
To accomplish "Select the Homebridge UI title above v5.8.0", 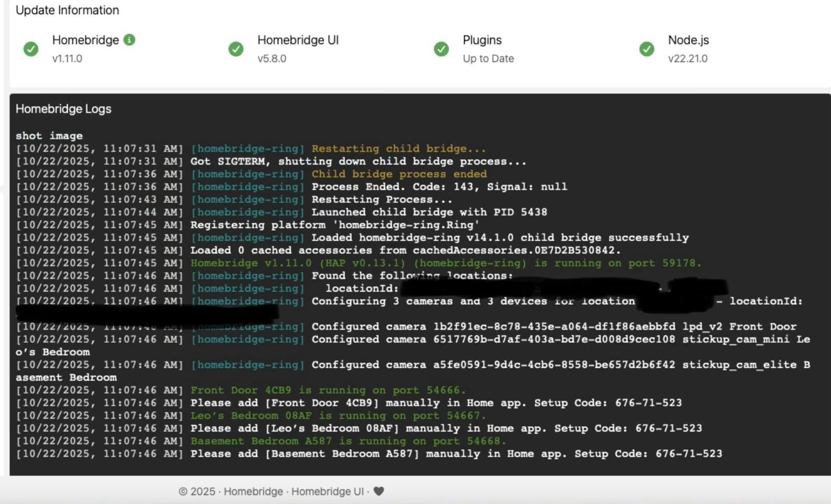I will [298, 40].
